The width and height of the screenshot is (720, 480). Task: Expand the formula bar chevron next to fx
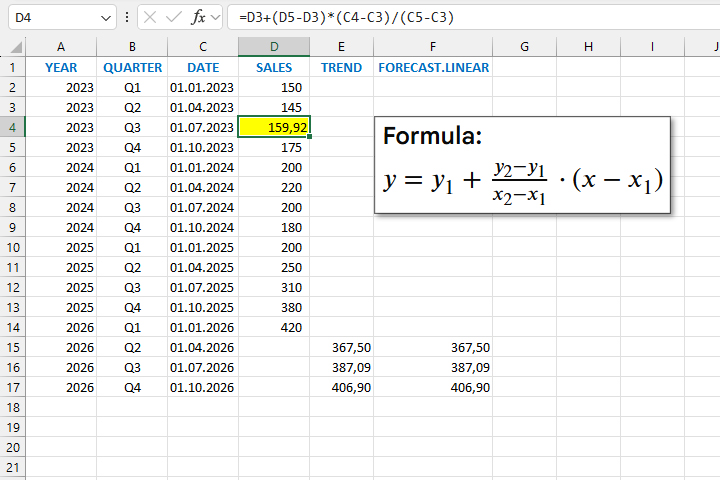215,17
